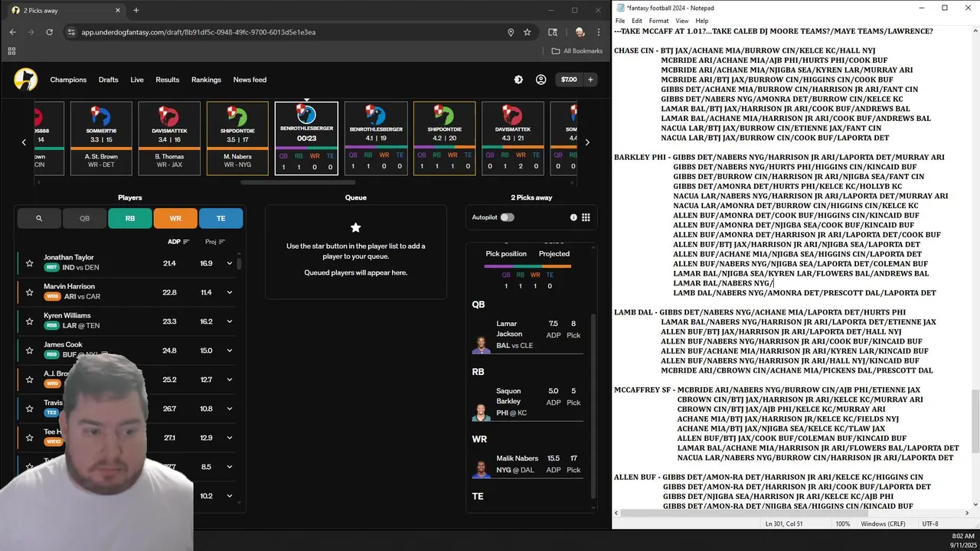Viewport: 980px width, 551px height.
Task: Open the Autopilot info icon
Action: [x=573, y=217]
